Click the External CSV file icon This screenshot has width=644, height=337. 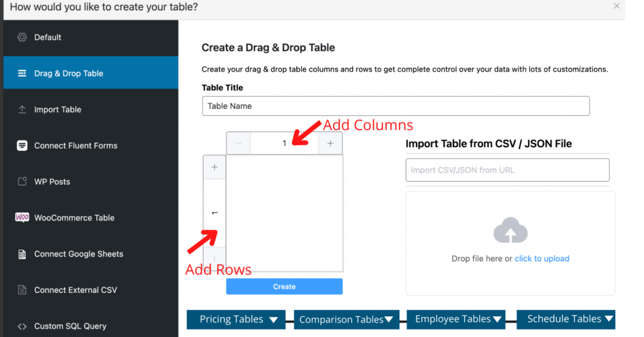click(x=22, y=290)
